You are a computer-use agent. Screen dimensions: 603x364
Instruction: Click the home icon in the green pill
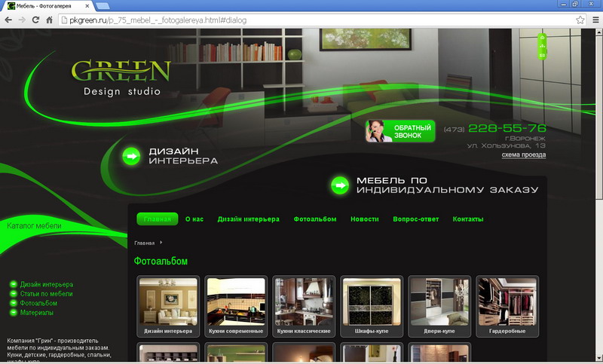tap(542, 38)
